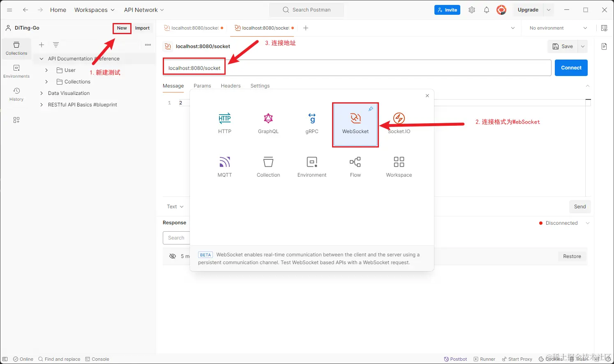Open the user avatar menu
614x364 pixels.
501,10
